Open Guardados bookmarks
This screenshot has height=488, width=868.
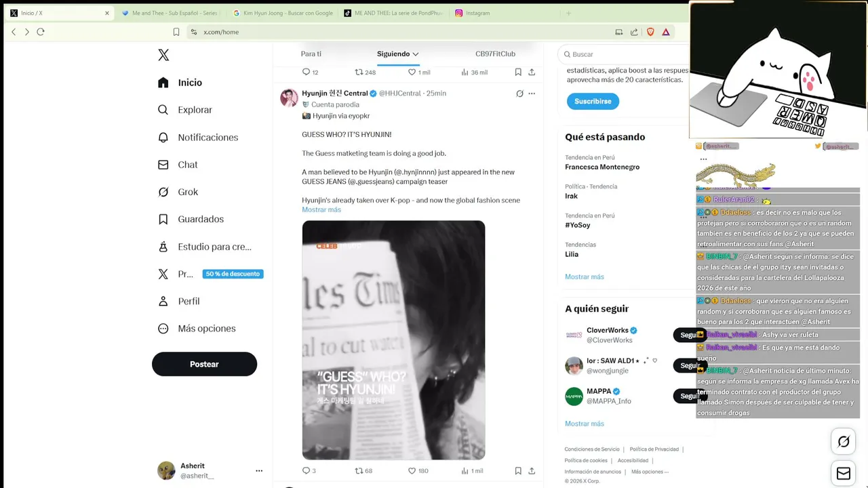191,219
